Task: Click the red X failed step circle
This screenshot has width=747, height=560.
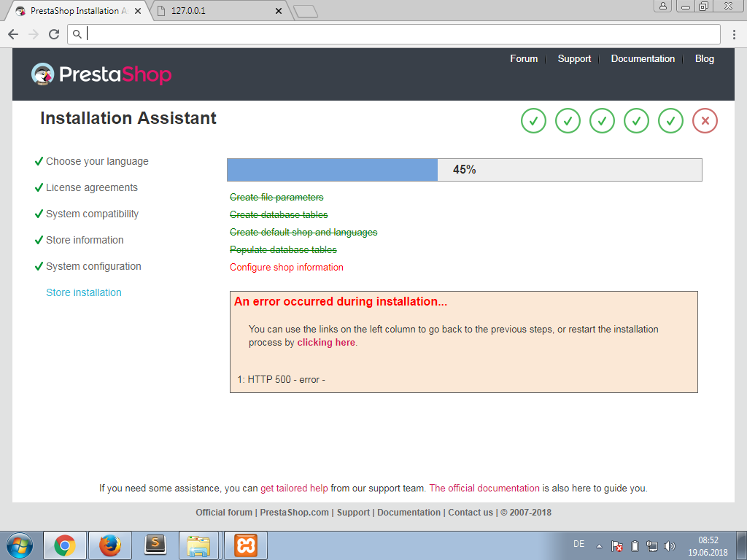Action: [x=705, y=121]
